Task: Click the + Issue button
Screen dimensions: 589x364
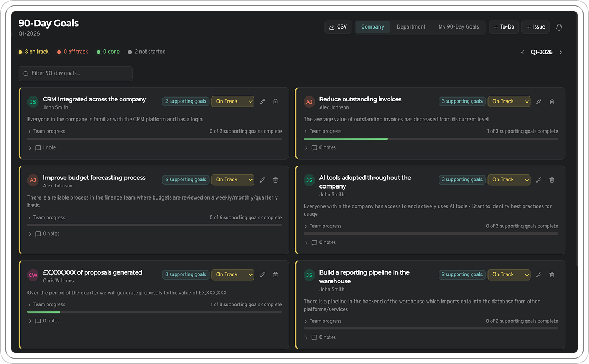Action: point(535,26)
